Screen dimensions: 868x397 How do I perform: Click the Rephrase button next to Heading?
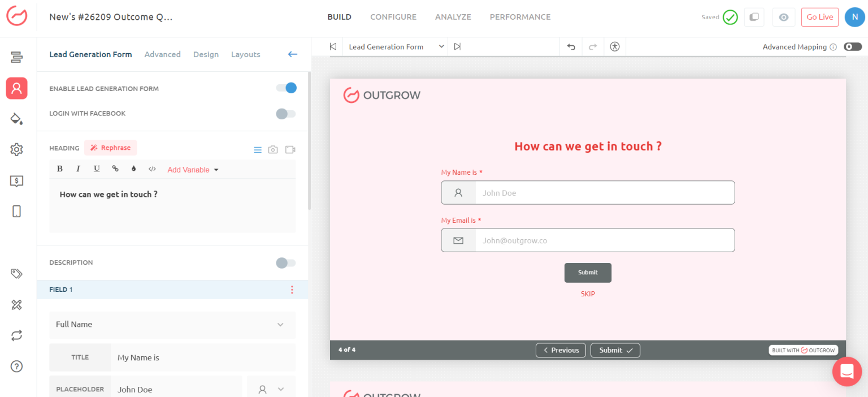[x=111, y=148]
